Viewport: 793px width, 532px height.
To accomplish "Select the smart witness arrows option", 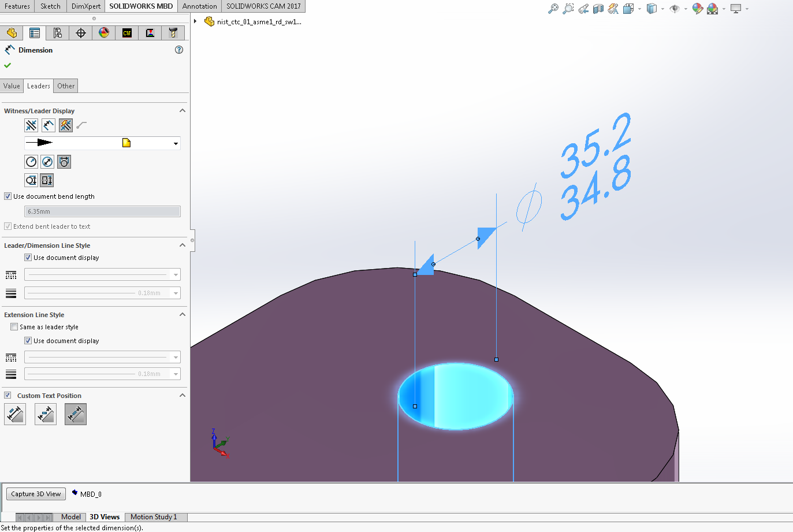I will coord(65,125).
